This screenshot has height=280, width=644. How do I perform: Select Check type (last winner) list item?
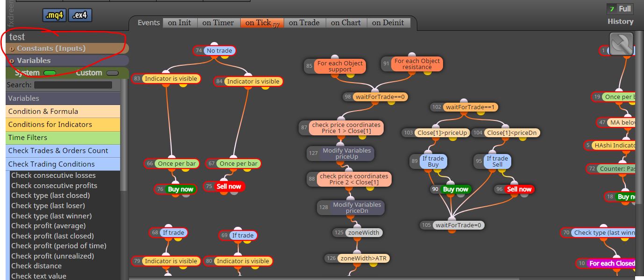[51, 216]
